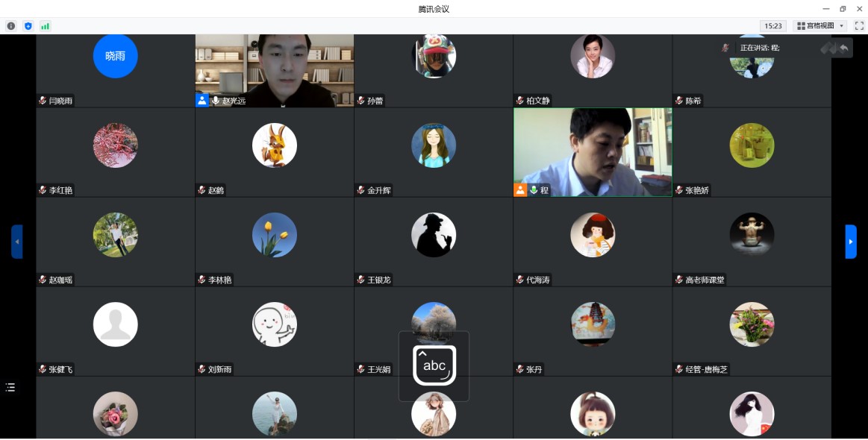Viewport: 868px width, 440px height.
Task: Click the muted mic icon beside 王银龙
Action: [x=361, y=280]
